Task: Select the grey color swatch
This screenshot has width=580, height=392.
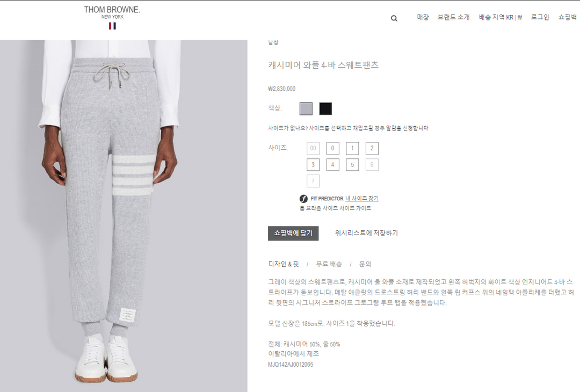Action: coord(306,108)
